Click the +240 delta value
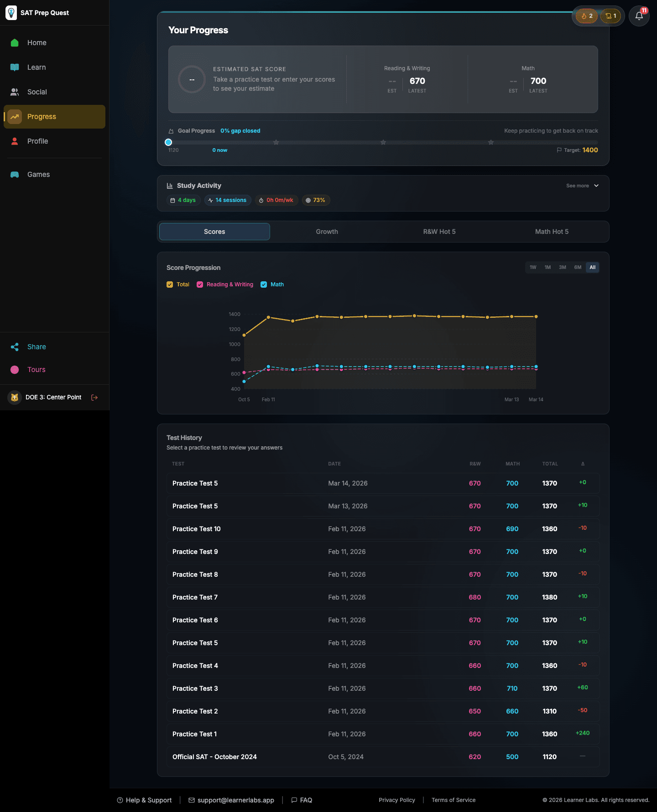Viewport: 657px width, 812px height. pyautogui.click(x=583, y=733)
